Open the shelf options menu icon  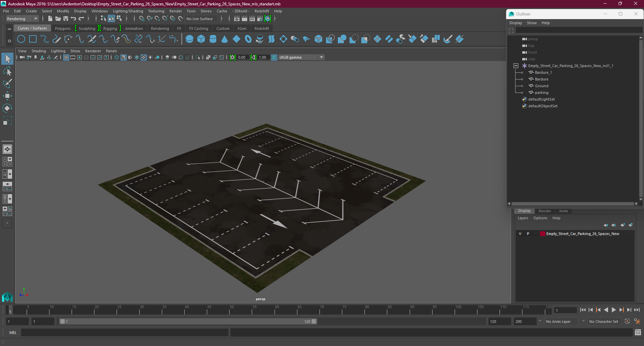tap(9, 41)
